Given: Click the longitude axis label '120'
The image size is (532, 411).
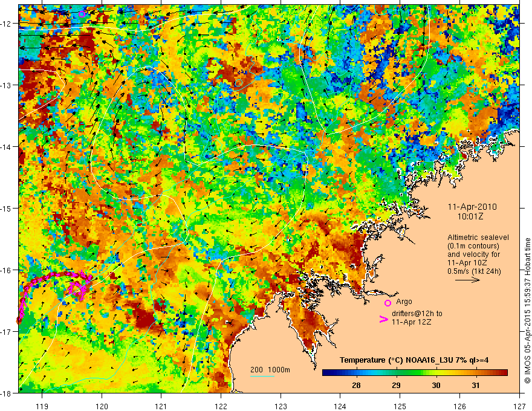Looking at the screenshot, I should [102, 406].
